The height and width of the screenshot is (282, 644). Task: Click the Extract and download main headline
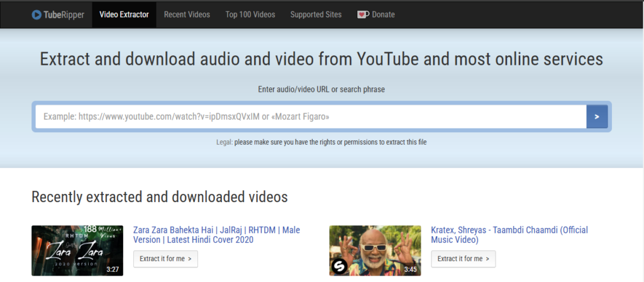click(321, 59)
